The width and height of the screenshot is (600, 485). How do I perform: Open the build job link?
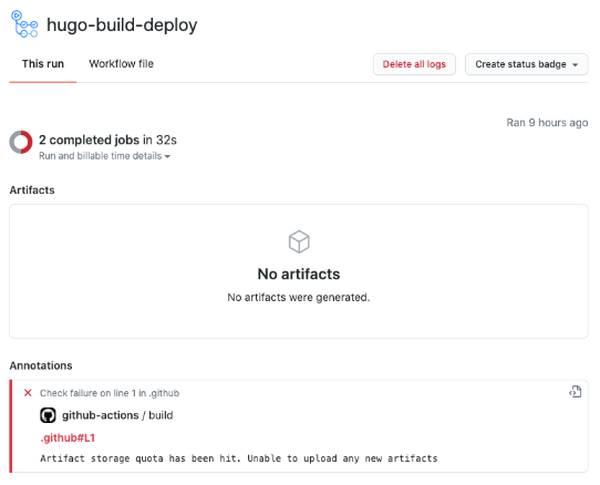pos(159,415)
